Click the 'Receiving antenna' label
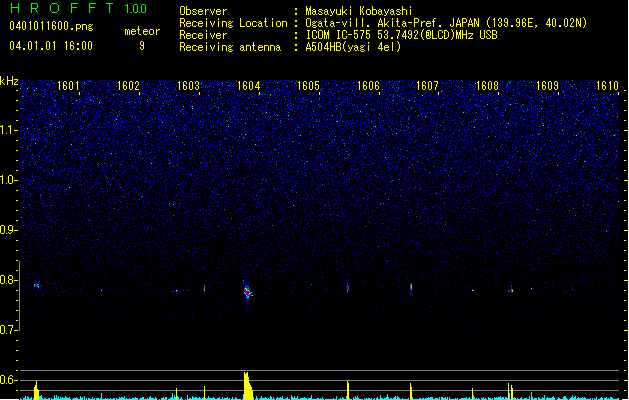This screenshot has height=400, width=629. coord(230,47)
